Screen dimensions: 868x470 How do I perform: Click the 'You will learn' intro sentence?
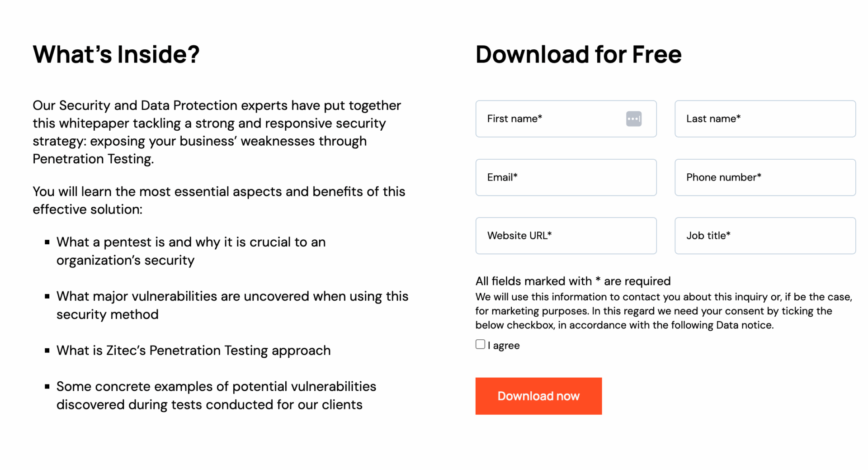tap(218, 200)
